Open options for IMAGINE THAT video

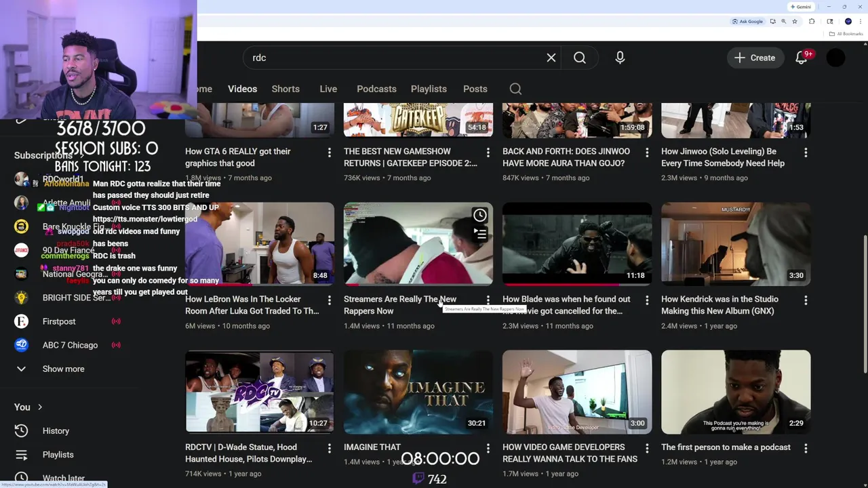click(x=488, y=449)
